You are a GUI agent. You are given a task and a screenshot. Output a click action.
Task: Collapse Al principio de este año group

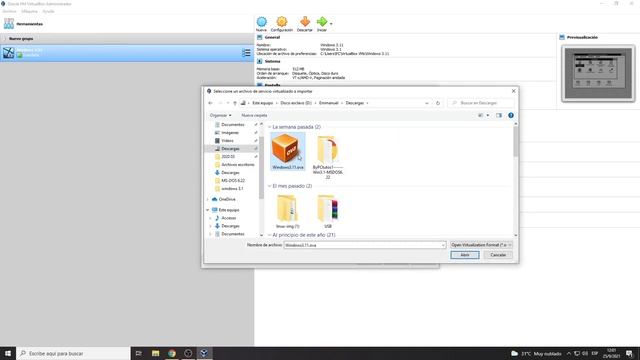point(269,235)
